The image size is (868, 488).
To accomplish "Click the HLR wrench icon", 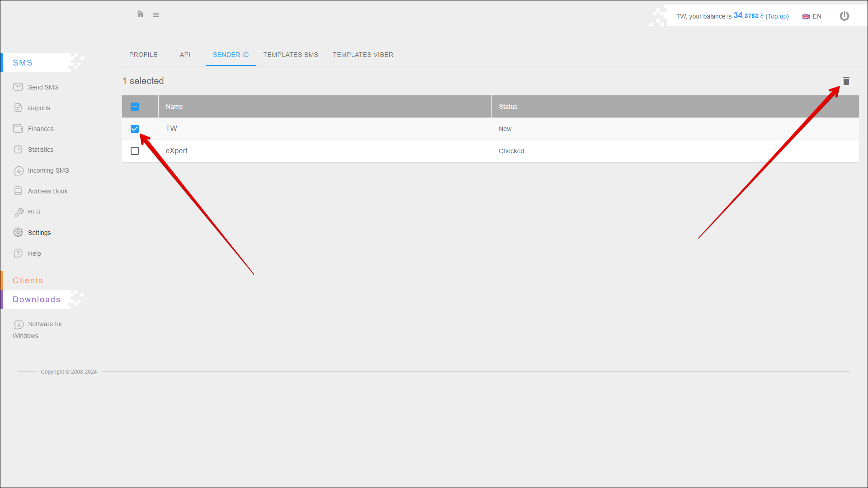I will click(x=19, y=212).
